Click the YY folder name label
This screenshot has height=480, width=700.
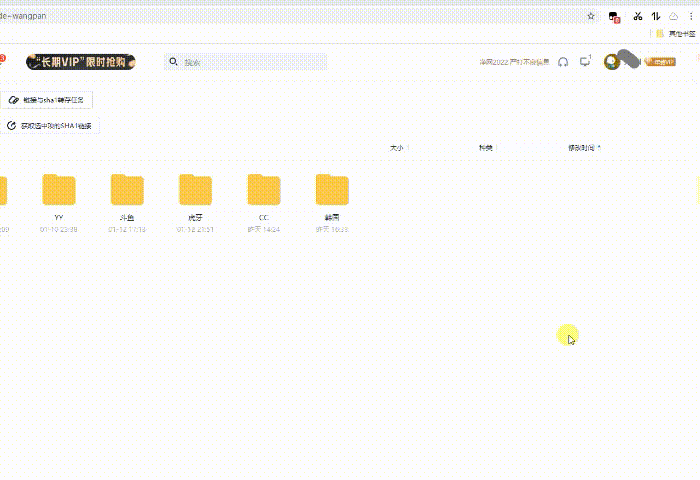coord(59,217)
